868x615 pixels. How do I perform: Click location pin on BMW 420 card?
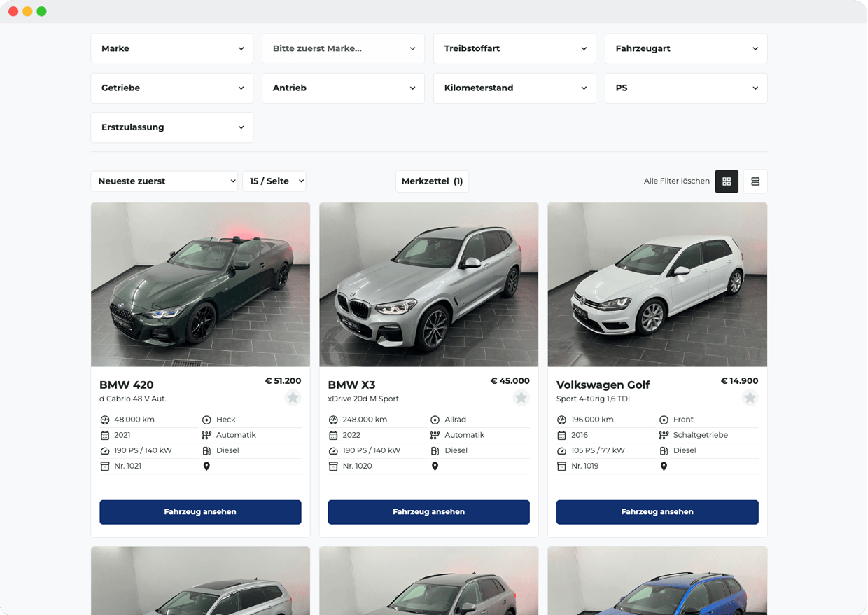pyautogui.click(x=206, y=466)
